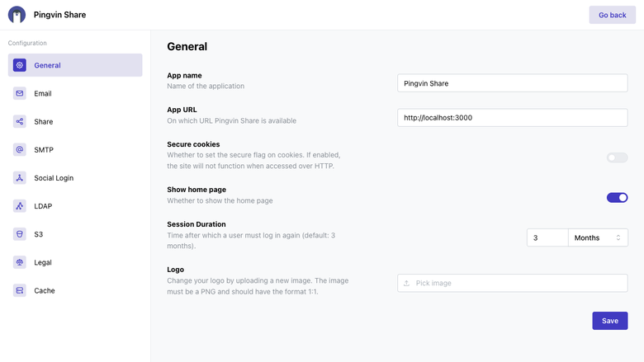Click the App URL input field

point(512,118)
